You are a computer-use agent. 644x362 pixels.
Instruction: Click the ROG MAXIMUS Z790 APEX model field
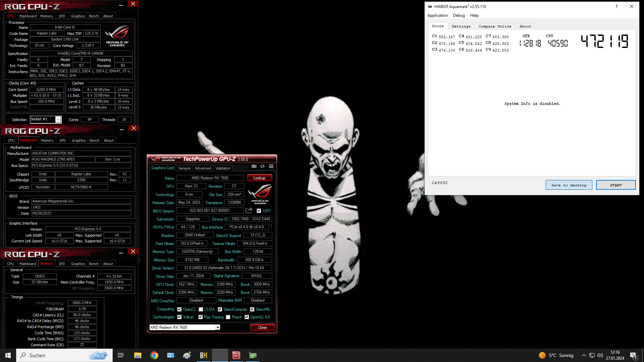click(x=63, y=159)
